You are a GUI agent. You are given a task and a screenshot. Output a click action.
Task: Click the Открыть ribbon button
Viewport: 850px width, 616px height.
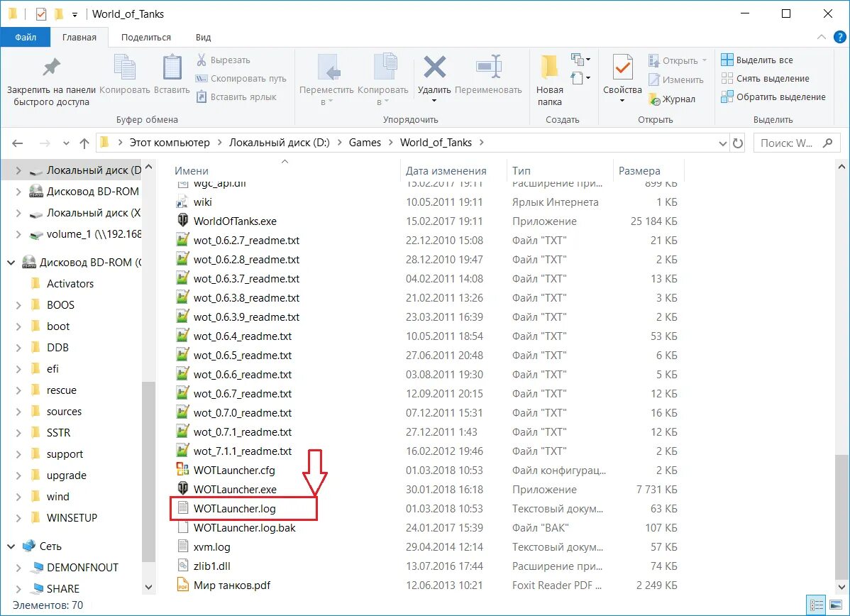click(x=677, y=60)
